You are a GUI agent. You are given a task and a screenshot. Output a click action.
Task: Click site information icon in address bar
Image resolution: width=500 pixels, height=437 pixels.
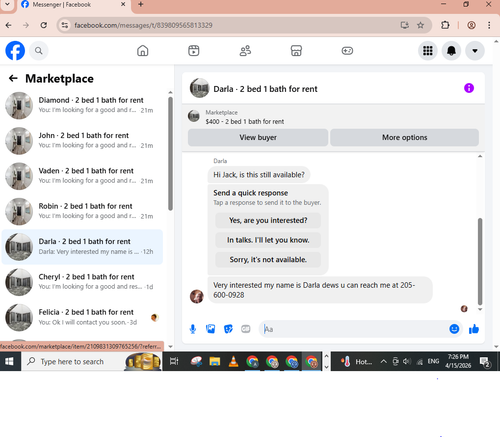coord(65,25)
